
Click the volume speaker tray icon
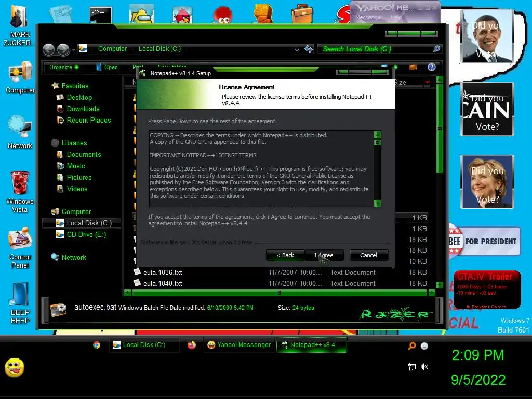pyautogui.click(x=424, y=367)
